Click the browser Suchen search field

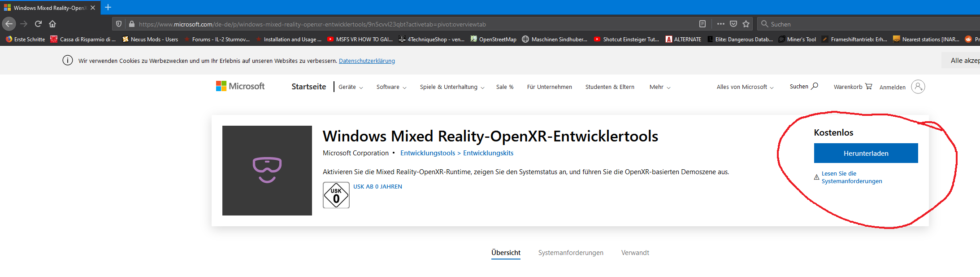[870, 24]
